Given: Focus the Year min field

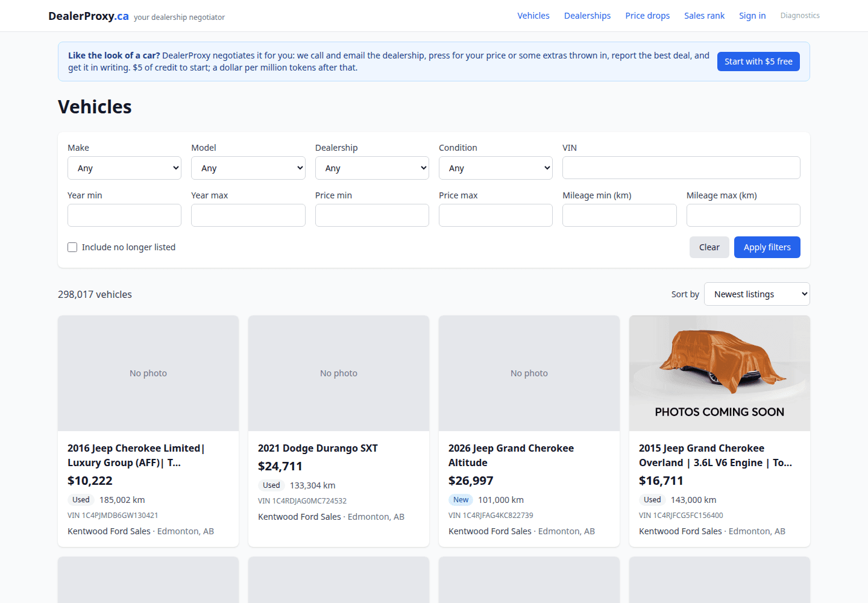Looking at the screenshot, I should [x=124, y=215].
